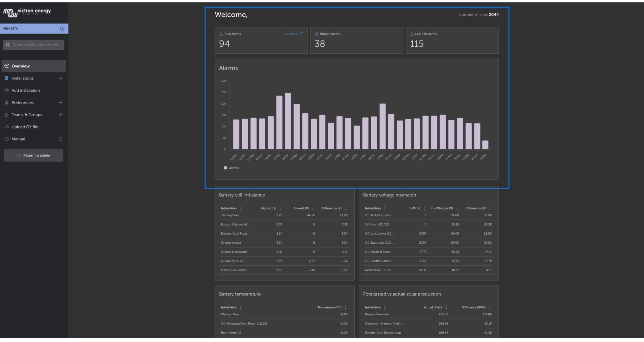Click the Installations book icon

coord(6,78)
